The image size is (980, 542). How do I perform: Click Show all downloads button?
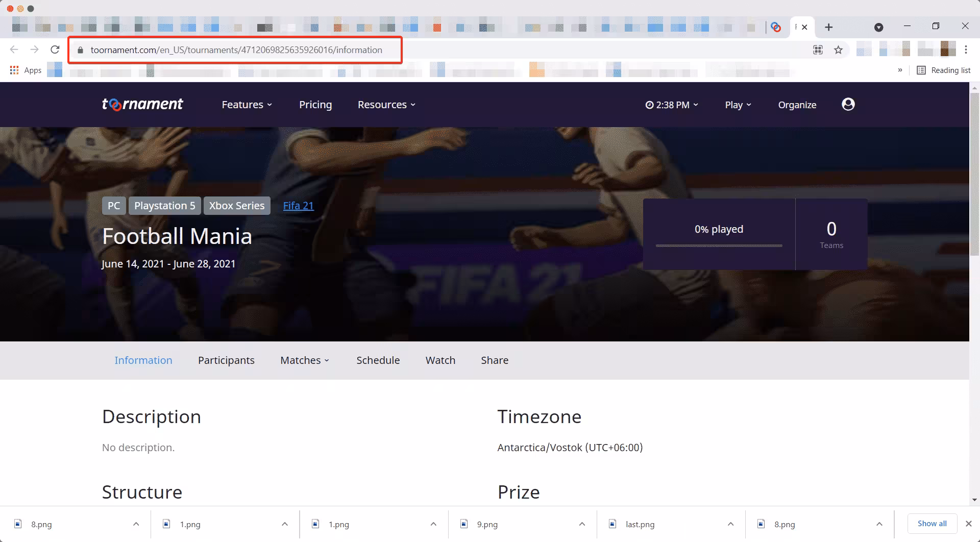[x=932, y=524]
